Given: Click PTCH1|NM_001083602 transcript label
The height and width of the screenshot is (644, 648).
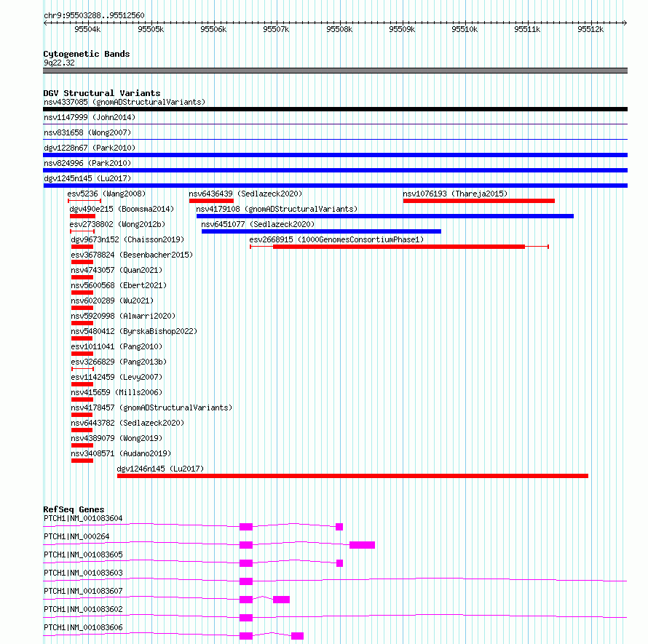Looking at the screenshot, I should click(x=83, y=609).
